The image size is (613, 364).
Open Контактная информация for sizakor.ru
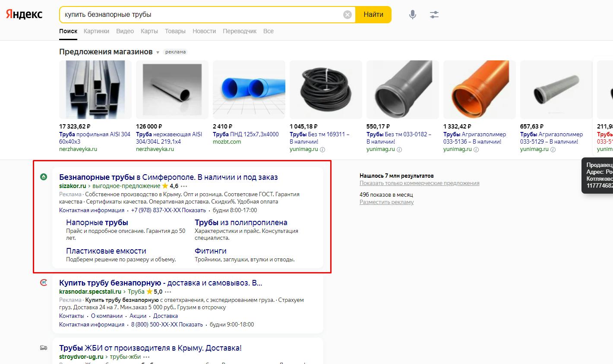coord(92,210)
